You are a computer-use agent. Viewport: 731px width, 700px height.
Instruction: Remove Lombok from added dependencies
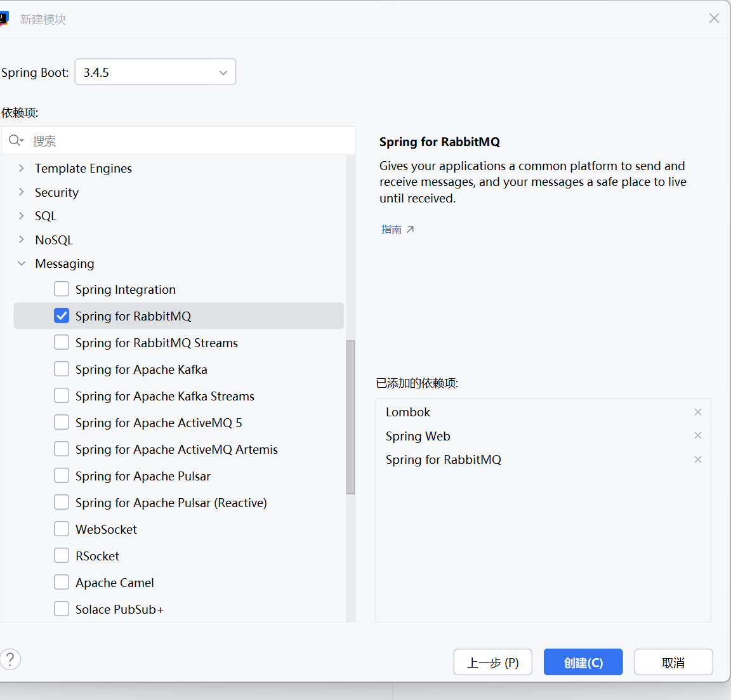click(698, 412)
